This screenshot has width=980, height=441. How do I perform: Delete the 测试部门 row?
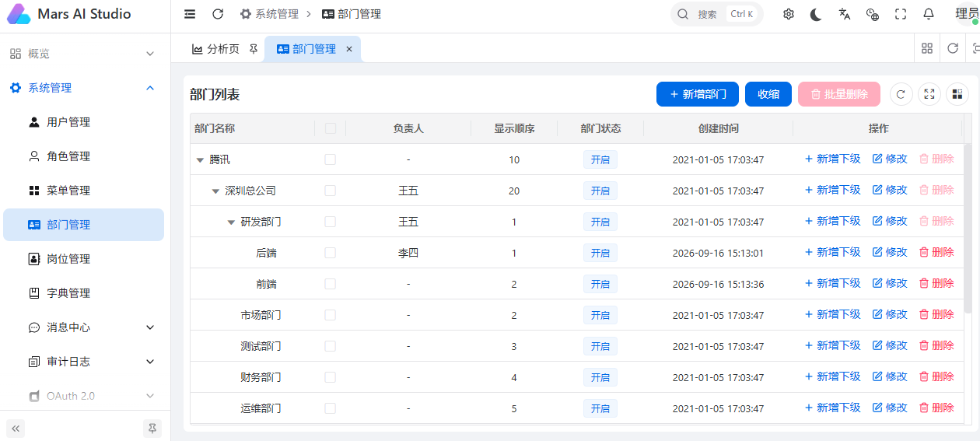pos(936,345)
